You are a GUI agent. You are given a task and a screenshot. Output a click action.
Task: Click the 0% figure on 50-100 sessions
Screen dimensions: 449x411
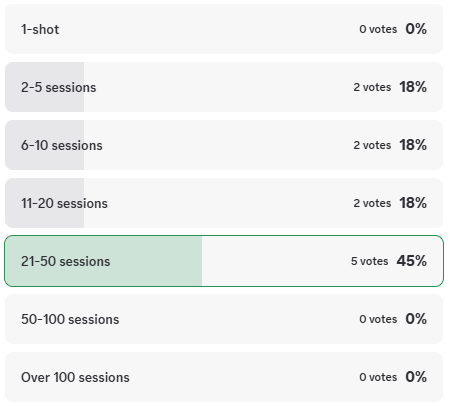tap(416, 319)
